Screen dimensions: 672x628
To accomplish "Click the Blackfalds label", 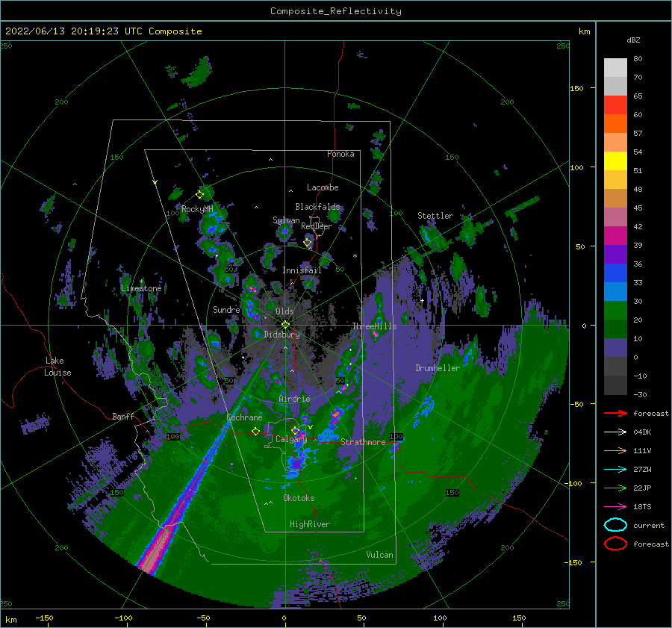I will (317, 207).
